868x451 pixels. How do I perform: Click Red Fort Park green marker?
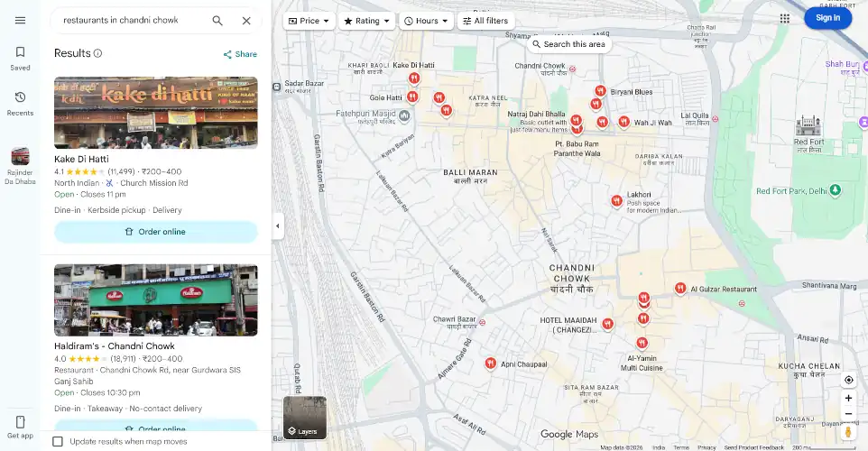[x=836, y=190]
